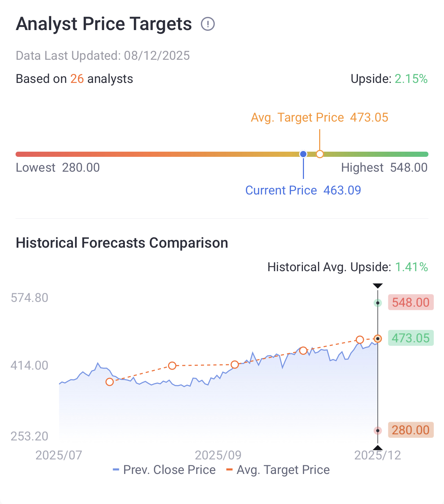Click the fourth orange forecast data point

click(303, 351)
